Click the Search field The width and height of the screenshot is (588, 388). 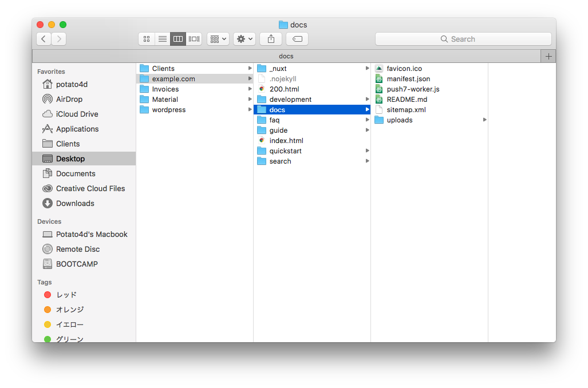(463, 39)
